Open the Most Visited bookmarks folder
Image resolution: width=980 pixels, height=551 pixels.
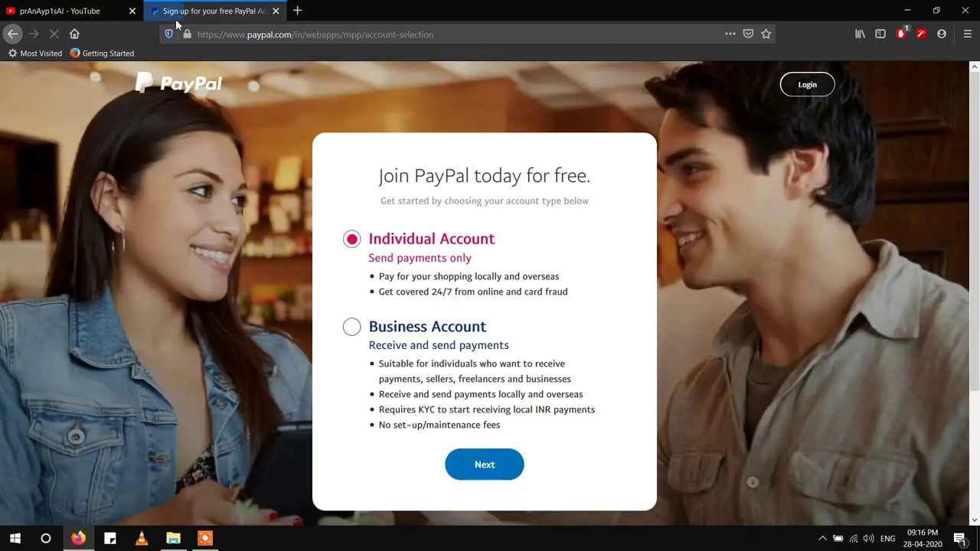[x=35, y=54]
